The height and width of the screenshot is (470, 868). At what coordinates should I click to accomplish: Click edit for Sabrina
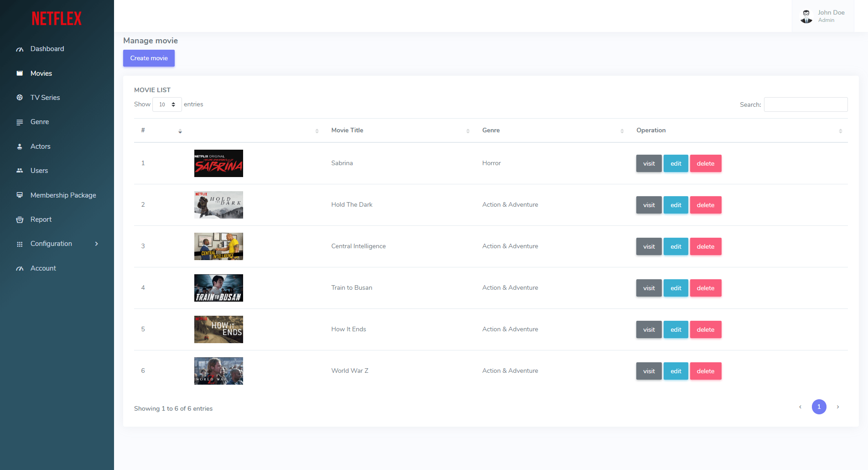click(676, 163)
